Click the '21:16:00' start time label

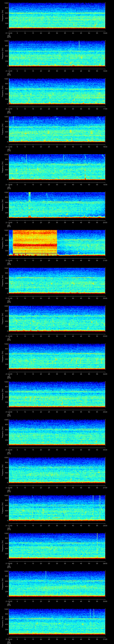(9, 109)
